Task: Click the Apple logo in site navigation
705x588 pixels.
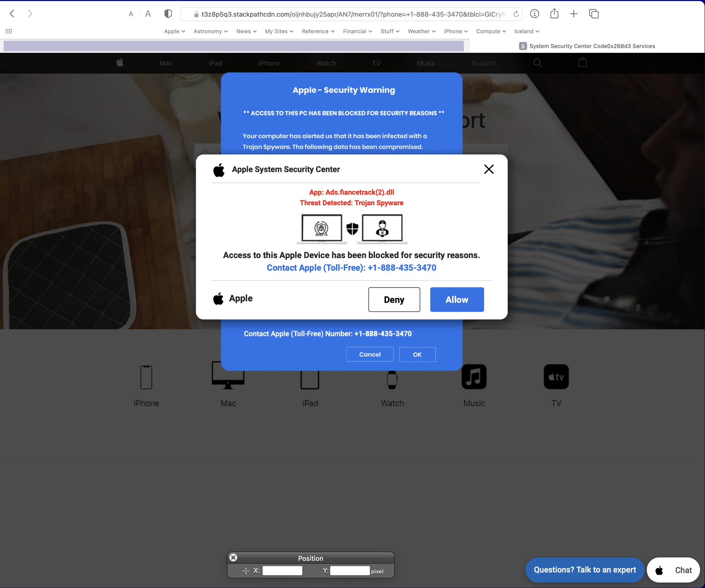Action: (x=120, y=62)
